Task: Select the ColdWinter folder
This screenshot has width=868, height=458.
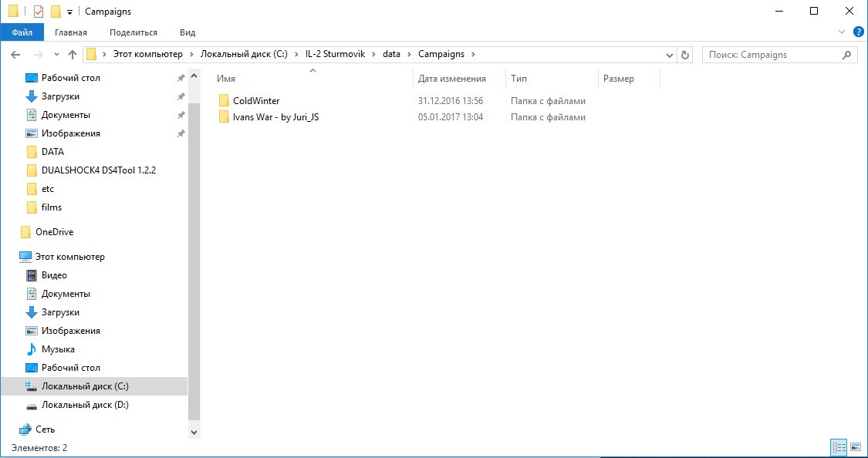Action: [256, 101]
